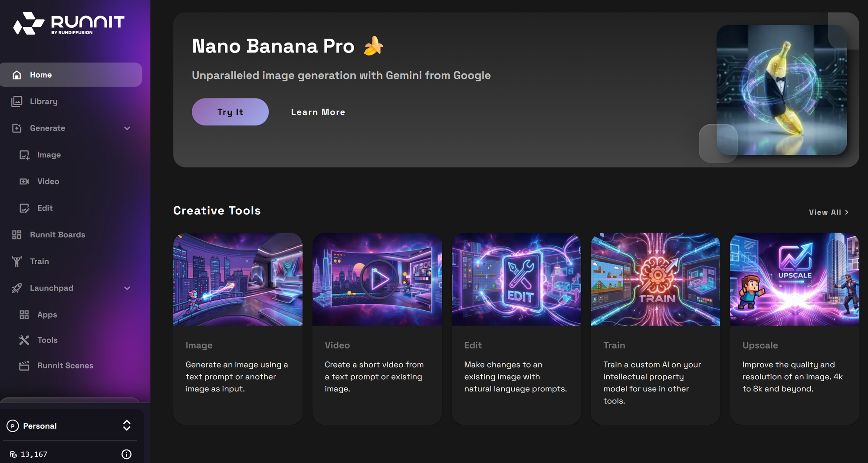Open Library via its sidebar icon
This screenshot has height=463, width=868.
(17, 102)
